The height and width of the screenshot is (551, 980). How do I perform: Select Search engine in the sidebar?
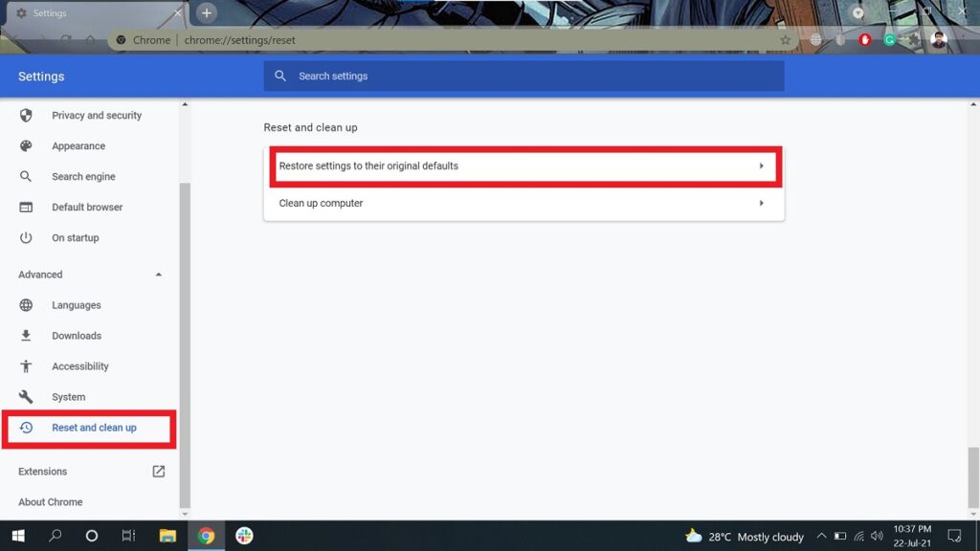[x=83, y=177]
